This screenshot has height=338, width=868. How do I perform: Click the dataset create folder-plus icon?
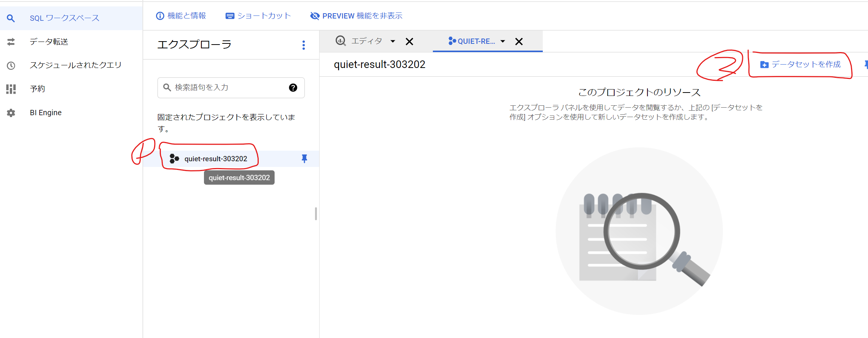764,65
